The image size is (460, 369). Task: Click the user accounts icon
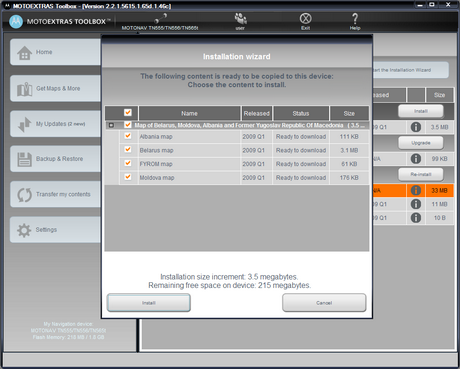(x=240, y=18)
